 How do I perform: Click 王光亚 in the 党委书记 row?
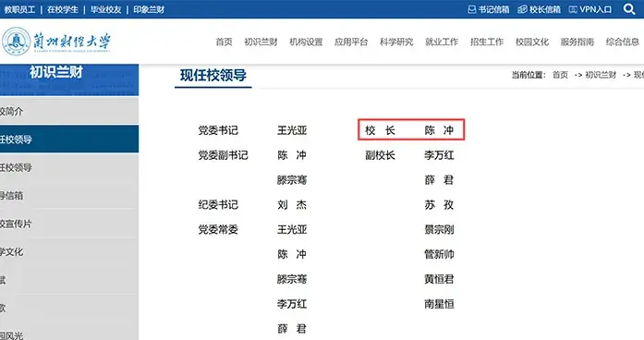pos(292,130)
